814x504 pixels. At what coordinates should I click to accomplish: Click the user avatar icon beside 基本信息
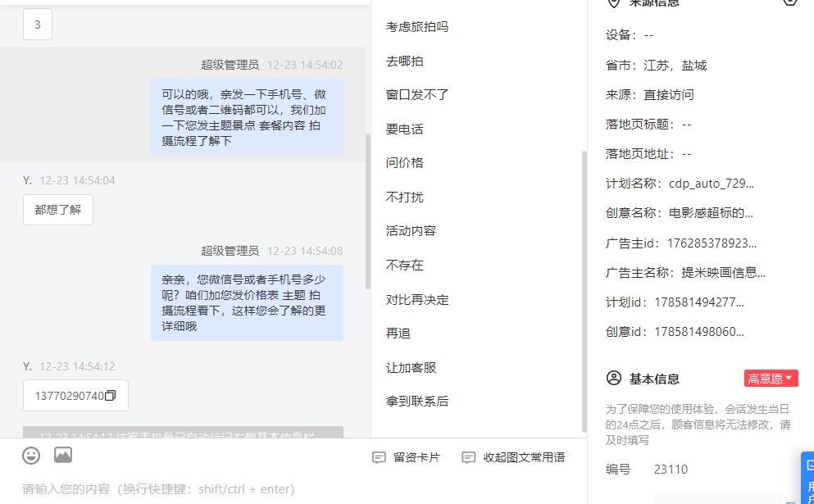tap(614, 378)
